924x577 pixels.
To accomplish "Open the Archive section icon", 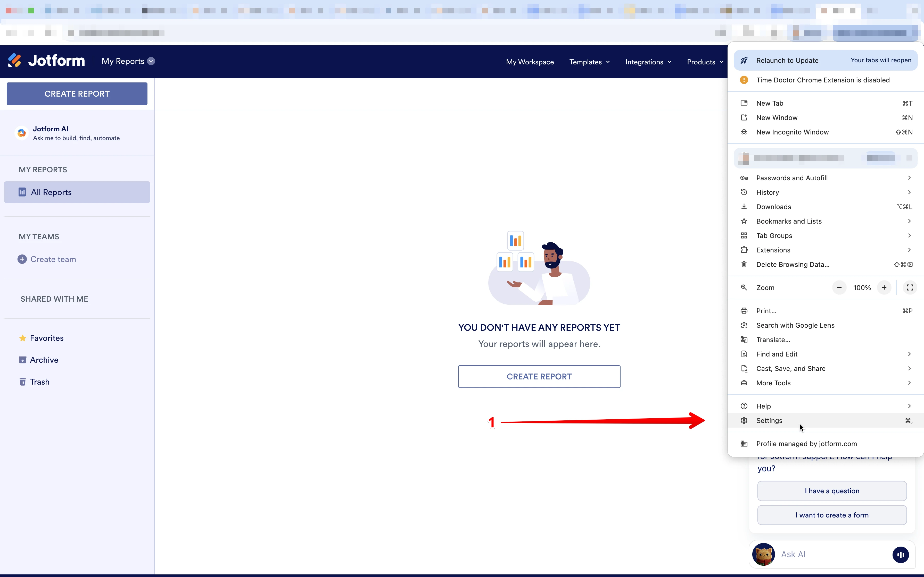I will pyautogui.click(x=22, y=360).
